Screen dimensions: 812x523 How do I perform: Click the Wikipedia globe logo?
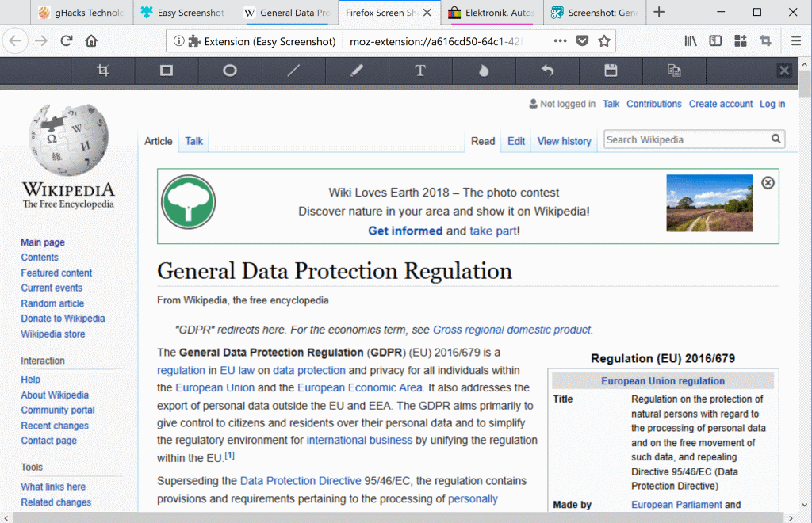tap(68, 139)
